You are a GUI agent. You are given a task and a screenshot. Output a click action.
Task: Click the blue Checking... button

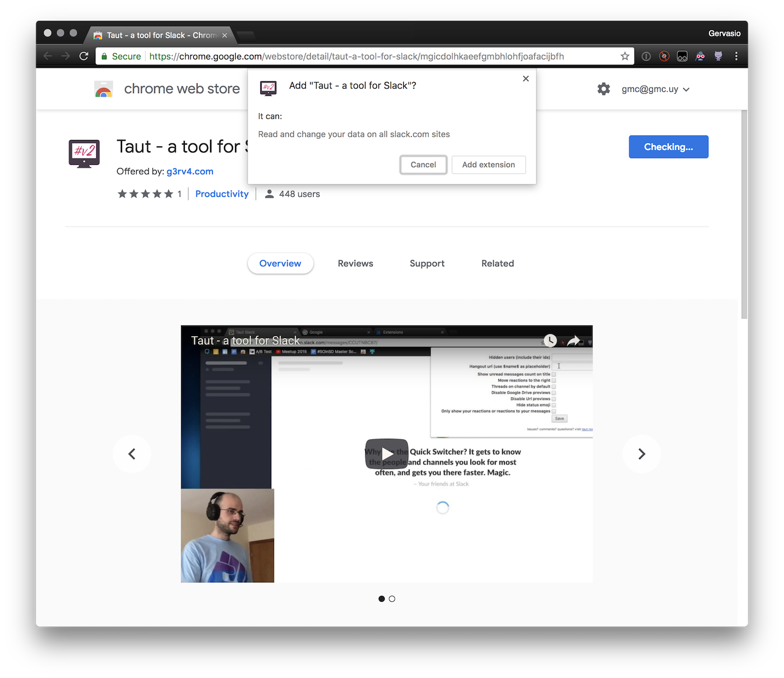pyautogui.click(x=669, y=147)
